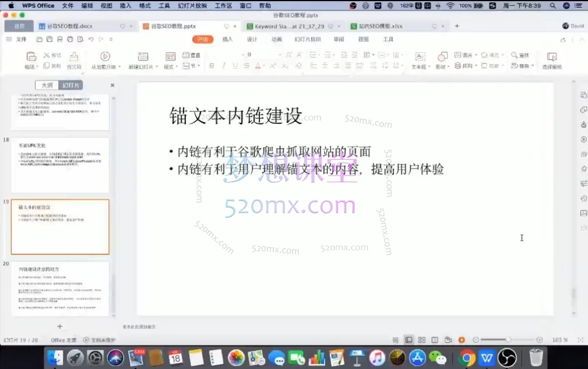Open the Design (设计) ribbon tab

[252, 39]
